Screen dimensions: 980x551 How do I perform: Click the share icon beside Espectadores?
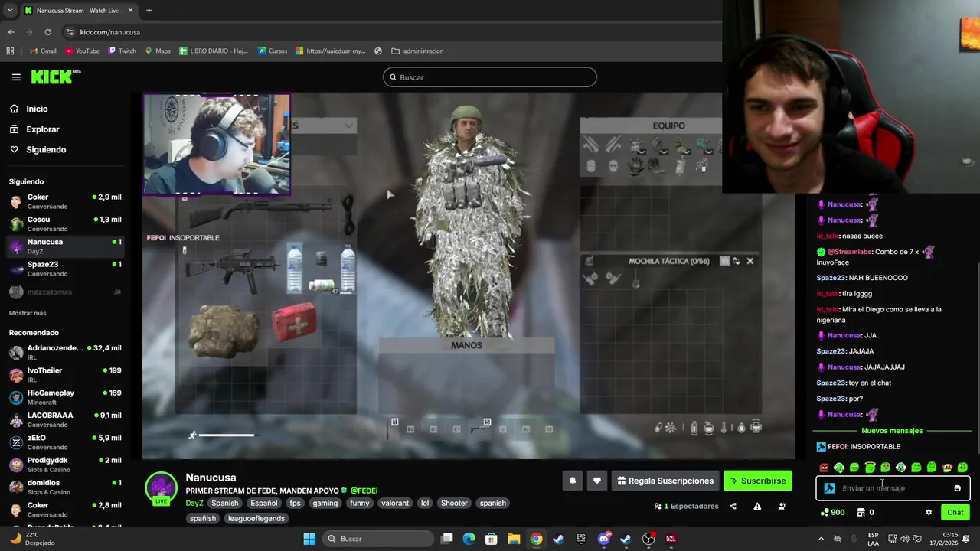pos(733,506)
